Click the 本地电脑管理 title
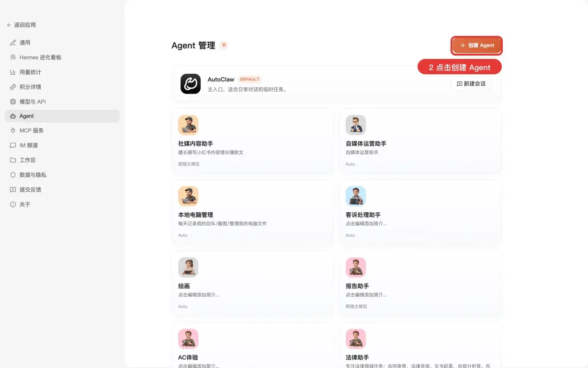Screen dimensions: 588x368 (x=195, y=215)
